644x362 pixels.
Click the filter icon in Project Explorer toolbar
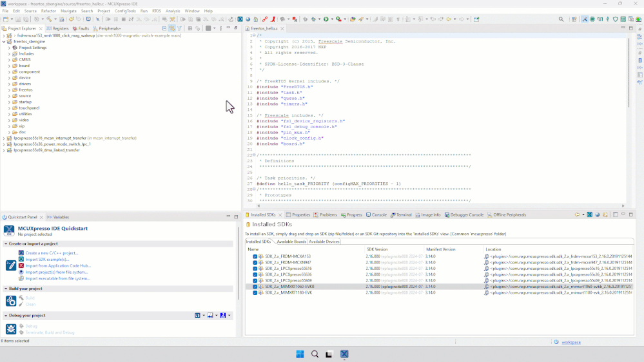[179, 28]
